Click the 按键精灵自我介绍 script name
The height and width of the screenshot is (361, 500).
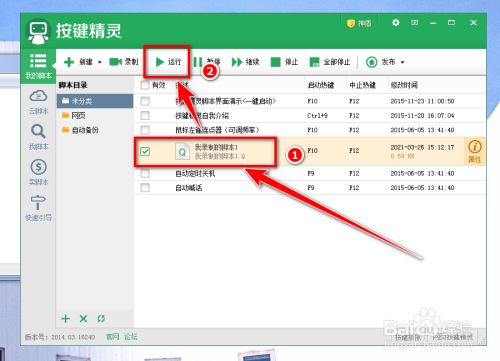click(x=202, y=116)
